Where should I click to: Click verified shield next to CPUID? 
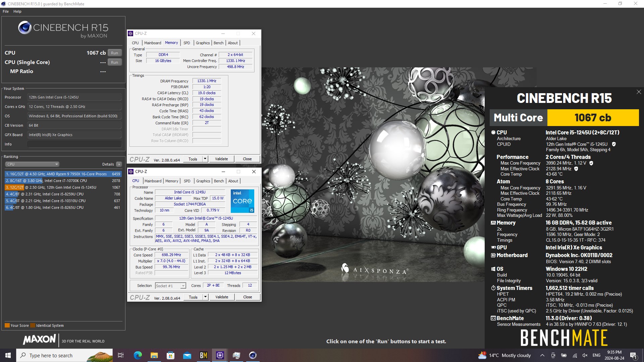coord(614,144)
